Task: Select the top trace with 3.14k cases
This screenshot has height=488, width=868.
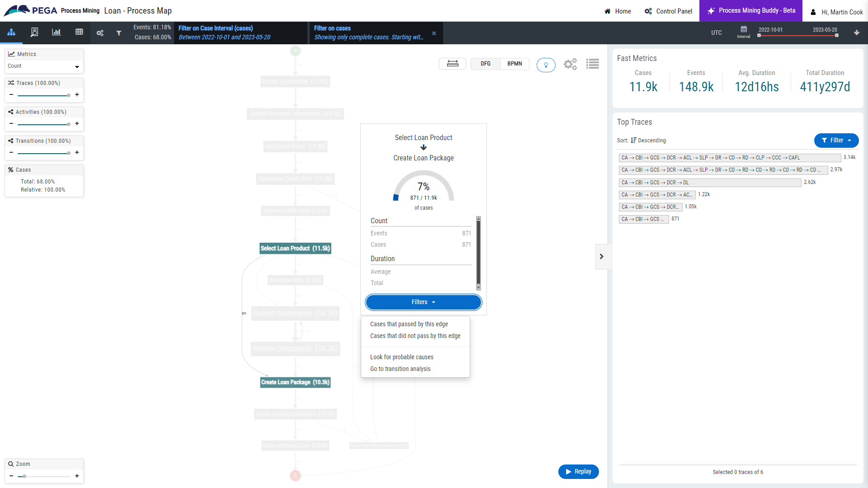Action: (730, 158)
